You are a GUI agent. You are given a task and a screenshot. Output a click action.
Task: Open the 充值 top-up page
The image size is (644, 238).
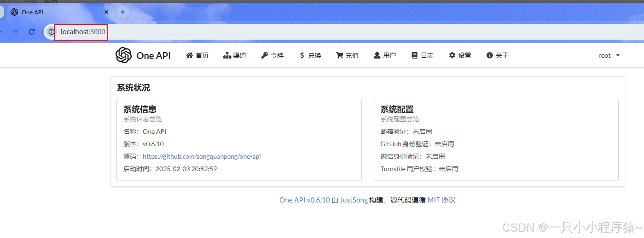pyautogui.click(x=347, y=55)
